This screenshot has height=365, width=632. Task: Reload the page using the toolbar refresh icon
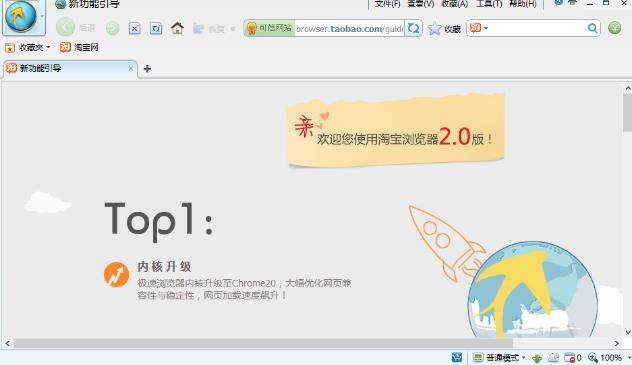[x=156, y=29]
